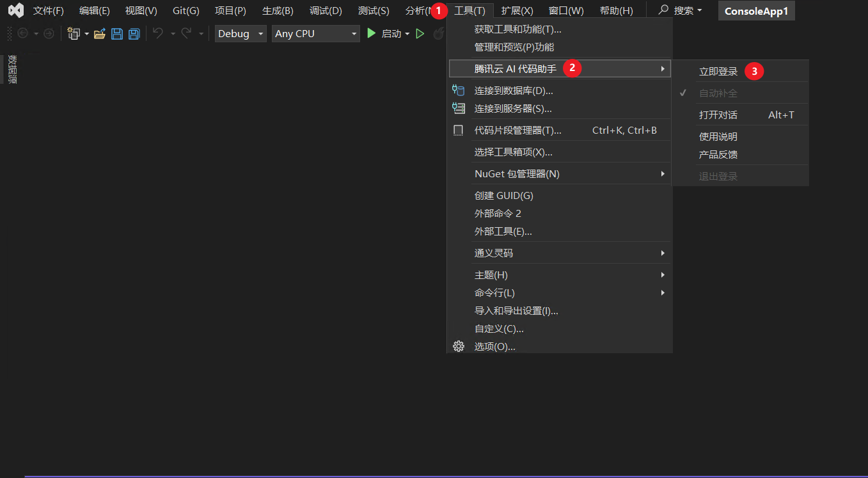Open the Redo history dropdown arrow
The width and height of the screenshot is (868, 478).
(201, 34)
